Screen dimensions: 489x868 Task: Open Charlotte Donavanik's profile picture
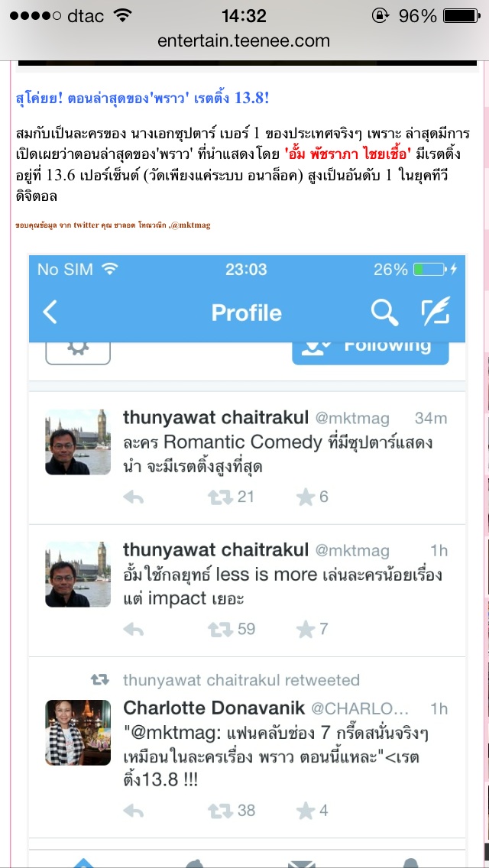point(78,732)
